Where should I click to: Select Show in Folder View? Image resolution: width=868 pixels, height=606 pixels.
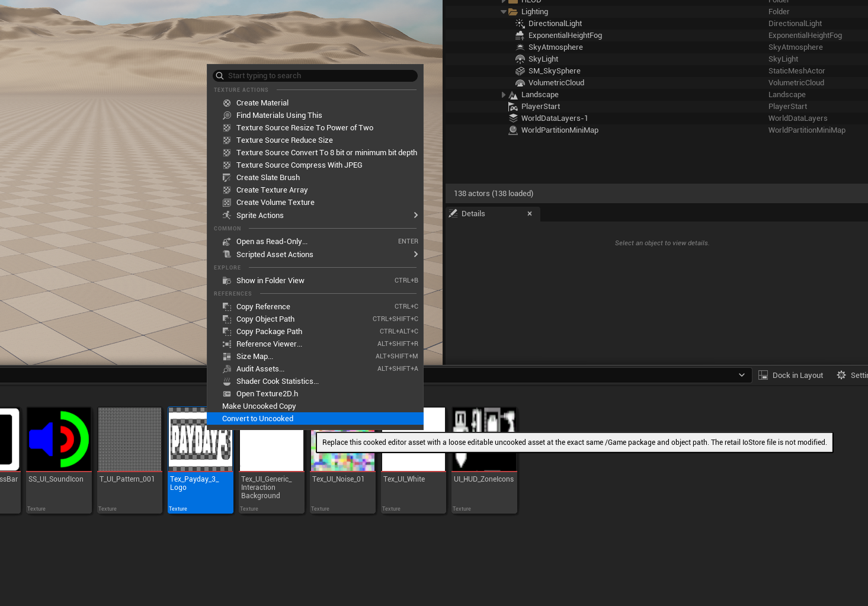coord(315,281)
